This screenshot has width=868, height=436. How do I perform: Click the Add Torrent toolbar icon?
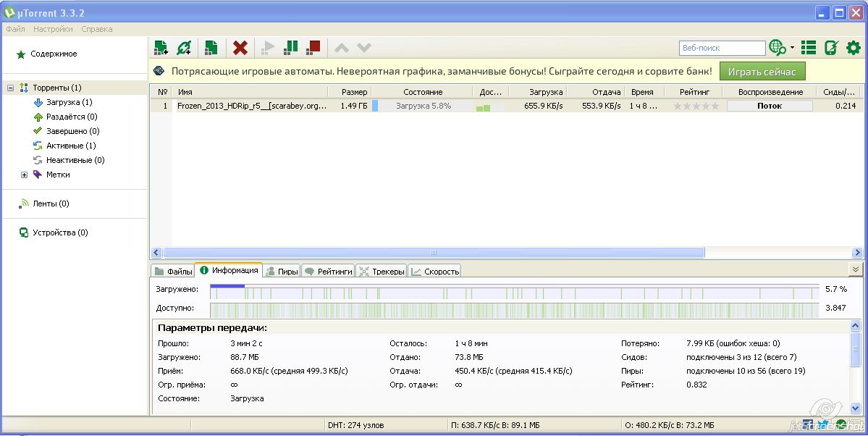(161, 48)
